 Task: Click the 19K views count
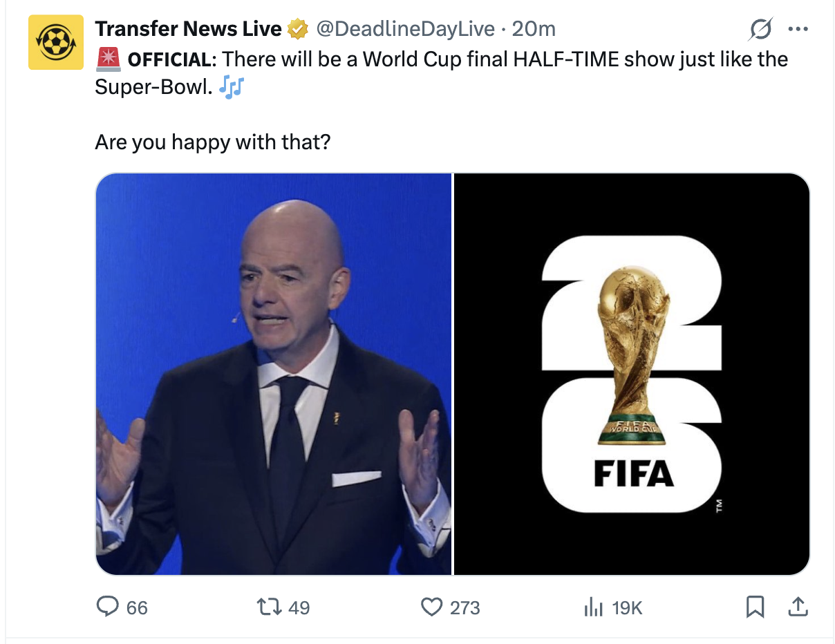[627, 608]
